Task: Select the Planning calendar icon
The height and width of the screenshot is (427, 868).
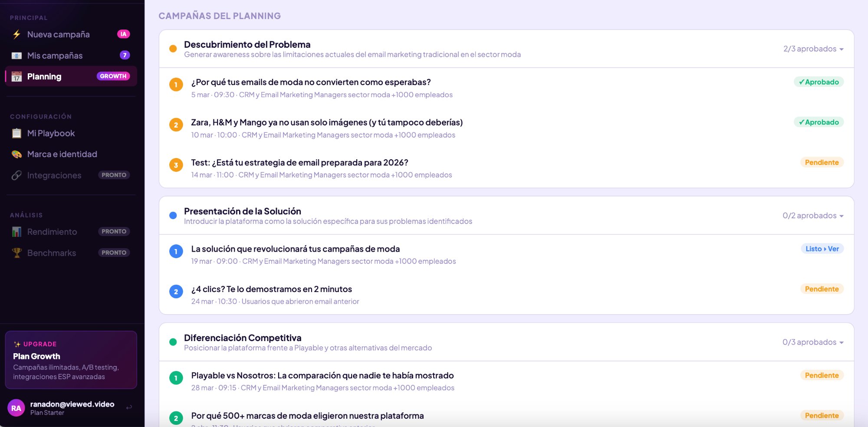Action: point(16,77)
